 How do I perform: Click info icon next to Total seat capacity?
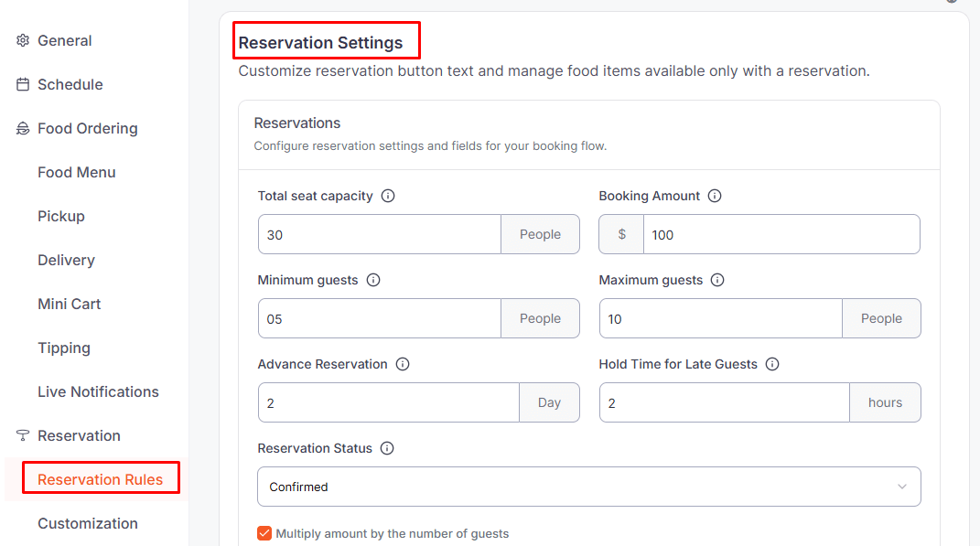(x=388, y=196)
